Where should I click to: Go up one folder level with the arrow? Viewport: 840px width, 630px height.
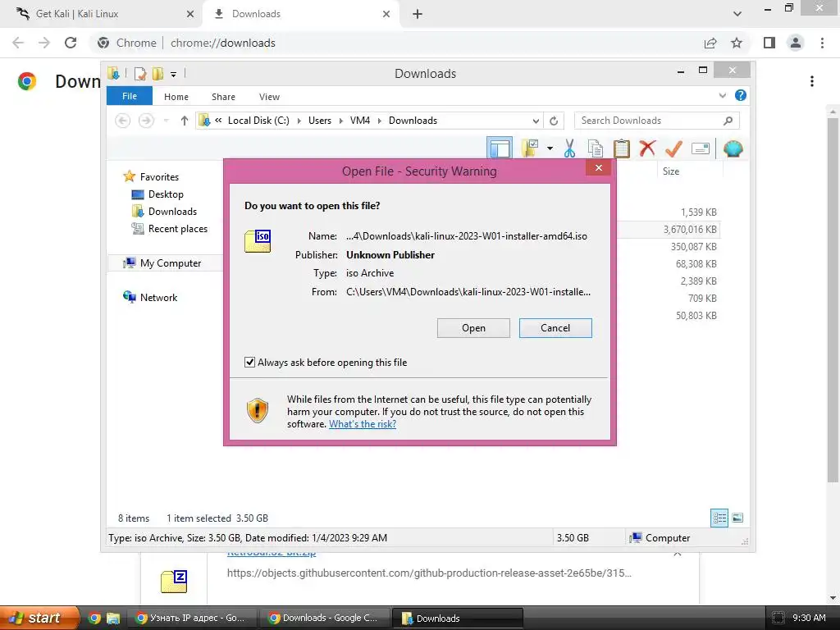point(185,121)
